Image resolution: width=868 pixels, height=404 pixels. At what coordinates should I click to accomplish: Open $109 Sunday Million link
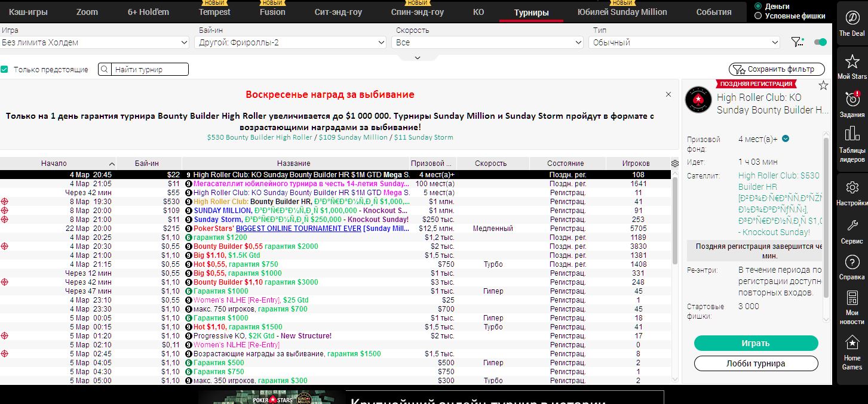352,137
